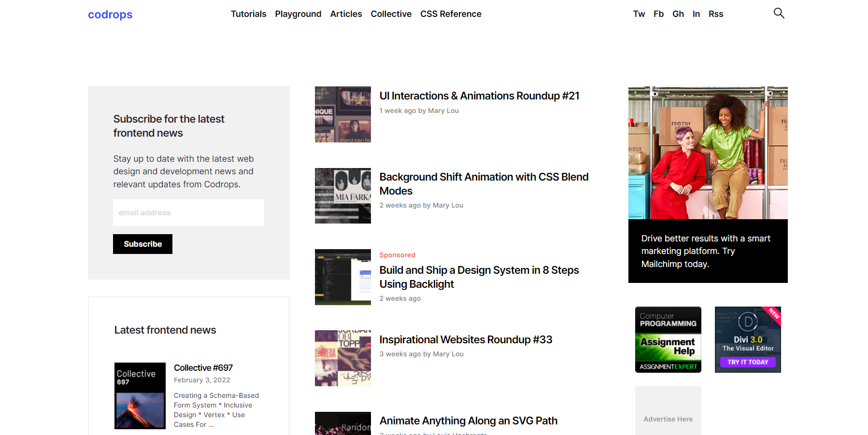The width and height of the screenshot is (868, 435).
Task: Open Build and Ship a Design System article
Action: [x=479, y=277]
